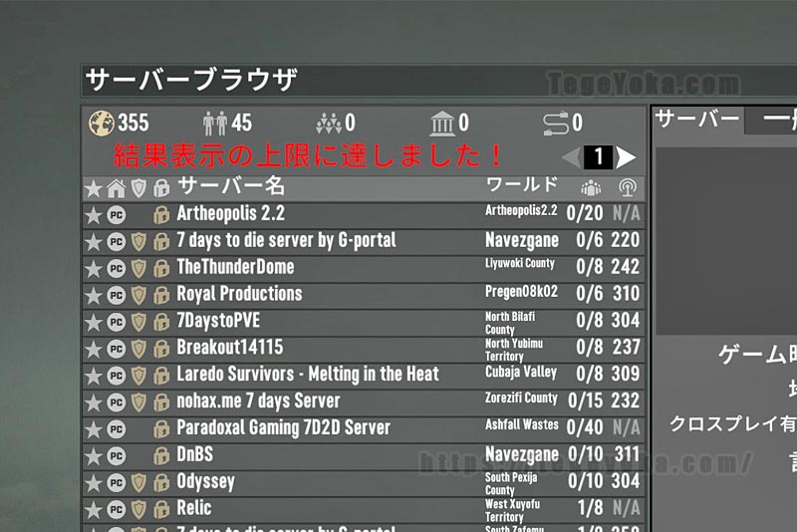Viewport: 797px width, 532px height.
Task: Sort by ワールド column header
Action: click(522, 184)
